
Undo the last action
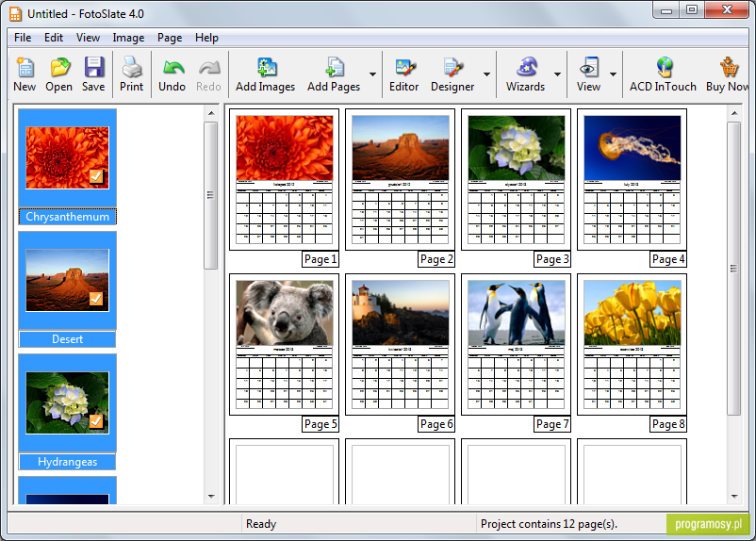pyautogui.click(x=173, y=74)
